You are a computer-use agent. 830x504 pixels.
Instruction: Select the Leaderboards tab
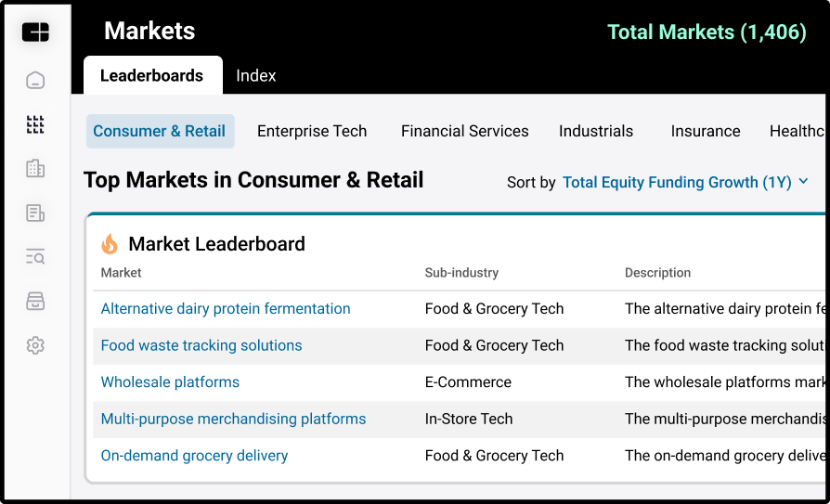click(153, 75)
